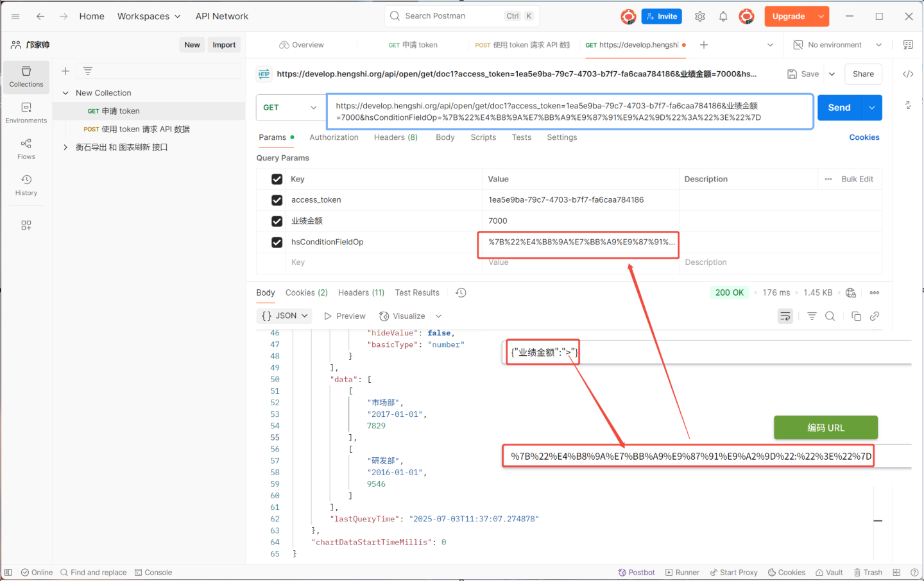Image resolution: width=924 pixels, height=581 pixels.
Task: Open the Collections sidebar panel
Action: click(26, 77)
